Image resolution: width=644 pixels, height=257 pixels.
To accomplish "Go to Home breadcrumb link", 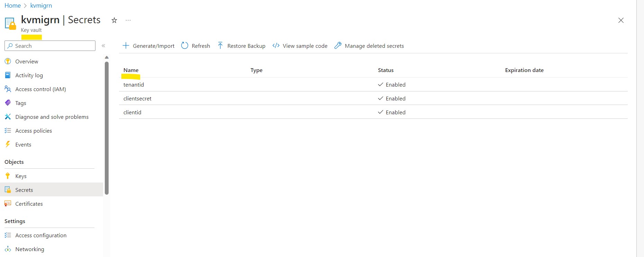I will point(12,6).
